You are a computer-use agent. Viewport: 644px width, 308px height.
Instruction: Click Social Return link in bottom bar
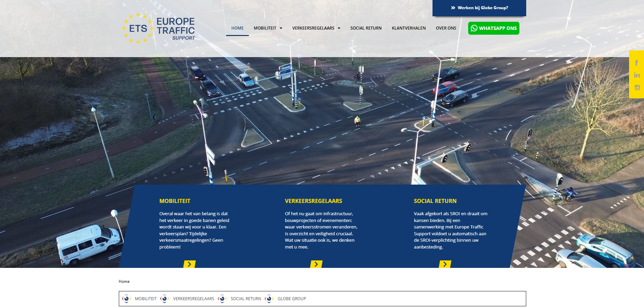[x=246, y=299]
